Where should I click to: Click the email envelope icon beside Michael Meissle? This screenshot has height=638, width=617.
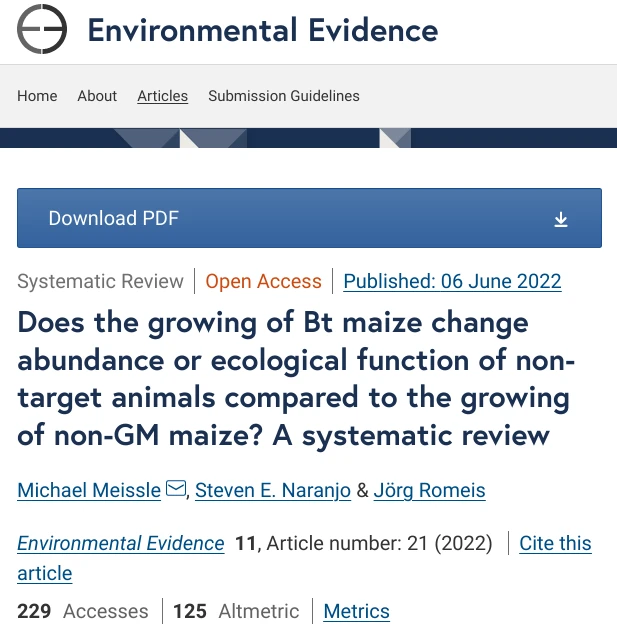pyautogui.click(x=176, y=489)
